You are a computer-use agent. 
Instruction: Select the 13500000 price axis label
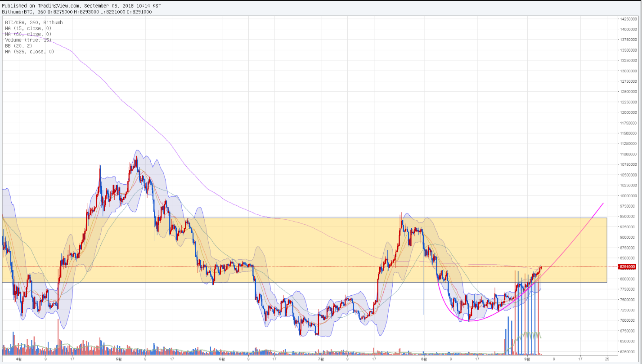pos(629,50)
